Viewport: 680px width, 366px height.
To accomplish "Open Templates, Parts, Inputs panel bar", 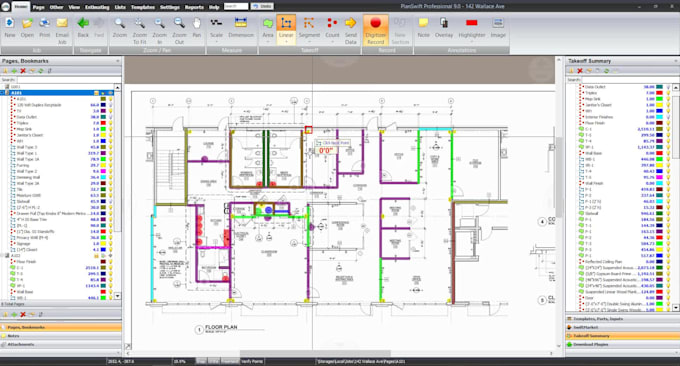I will (622, 319).
